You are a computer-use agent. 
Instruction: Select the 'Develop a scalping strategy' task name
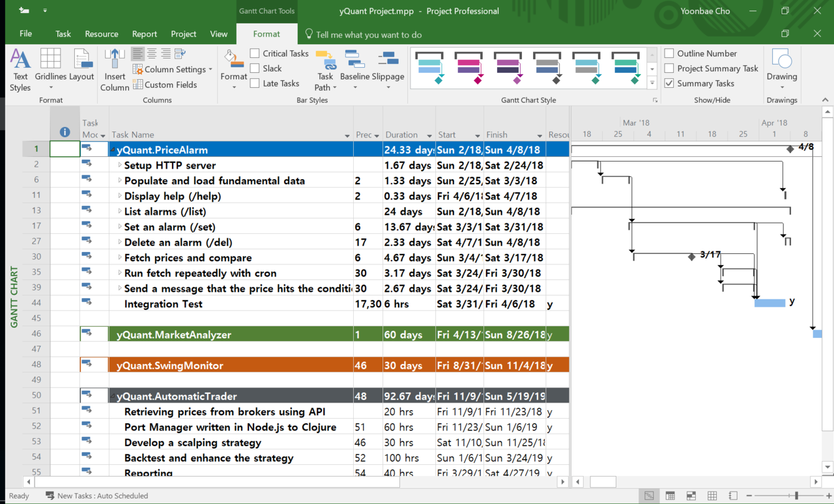(x=193, y=443)
